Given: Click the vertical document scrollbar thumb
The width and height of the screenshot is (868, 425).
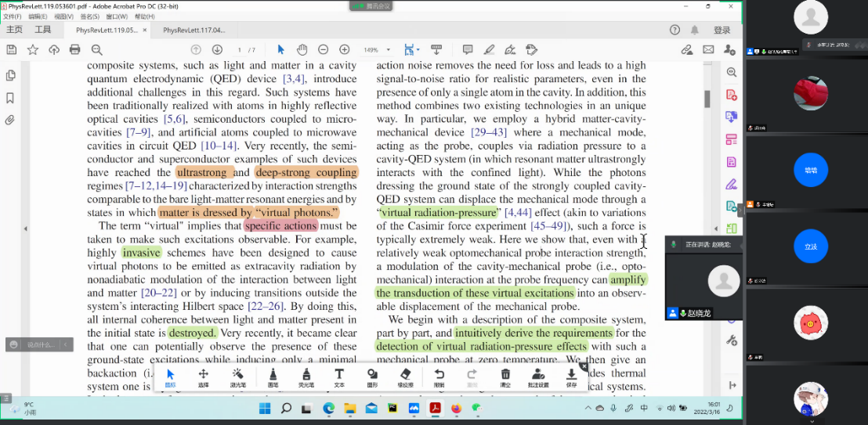Looking at the screenshot, I should 707,98.
